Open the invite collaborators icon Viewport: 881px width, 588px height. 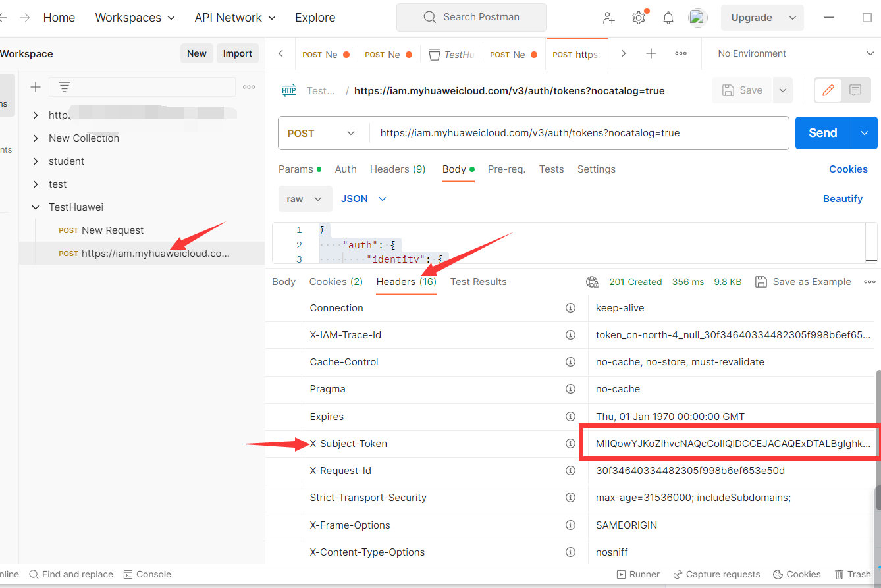click(x=608, y=18)
